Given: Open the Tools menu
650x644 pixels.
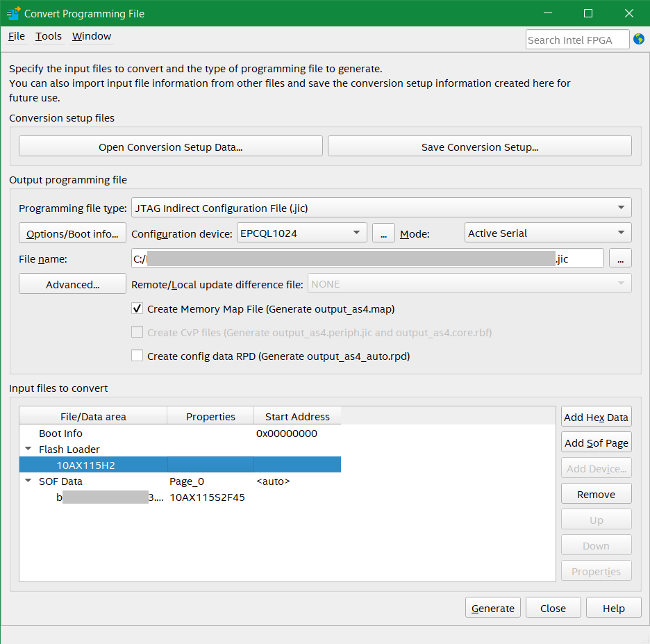Looking at the screenshot, I should click(49, 36).
